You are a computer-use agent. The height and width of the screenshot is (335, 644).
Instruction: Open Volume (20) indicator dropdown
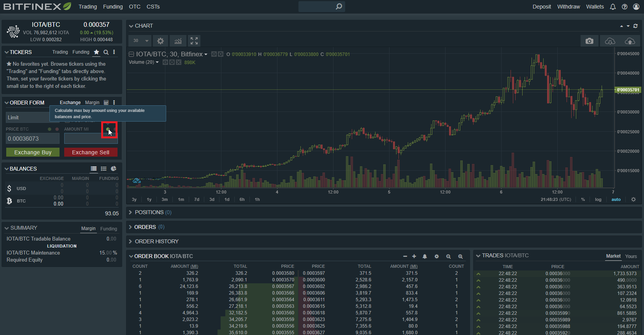157,62
